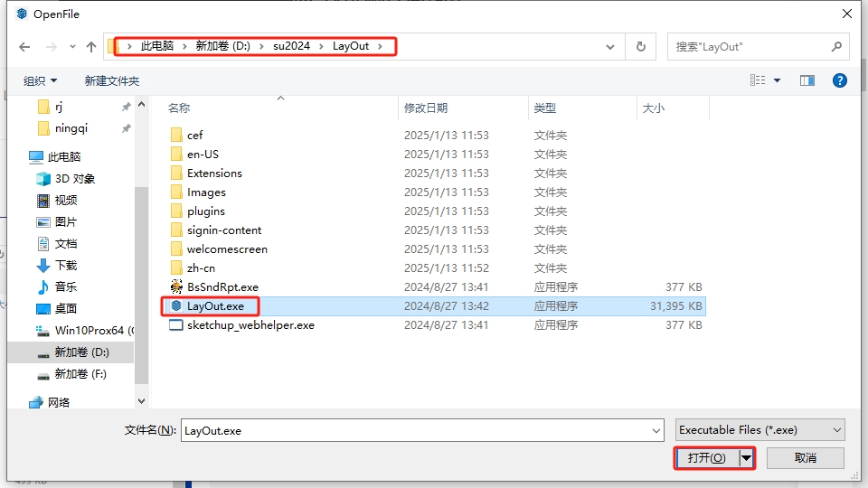
Task: Click sidebar scrollbar down arrow
Action: 142,401
